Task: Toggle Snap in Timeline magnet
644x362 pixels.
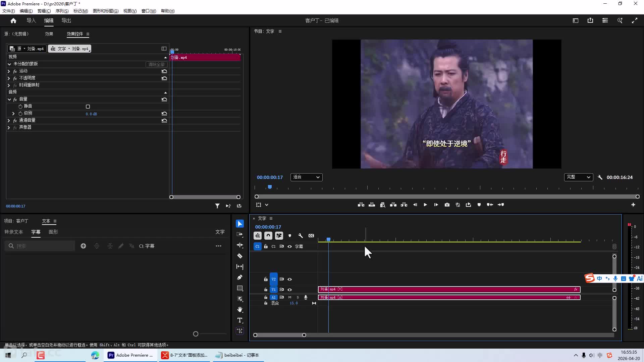Action: [268, 236]
